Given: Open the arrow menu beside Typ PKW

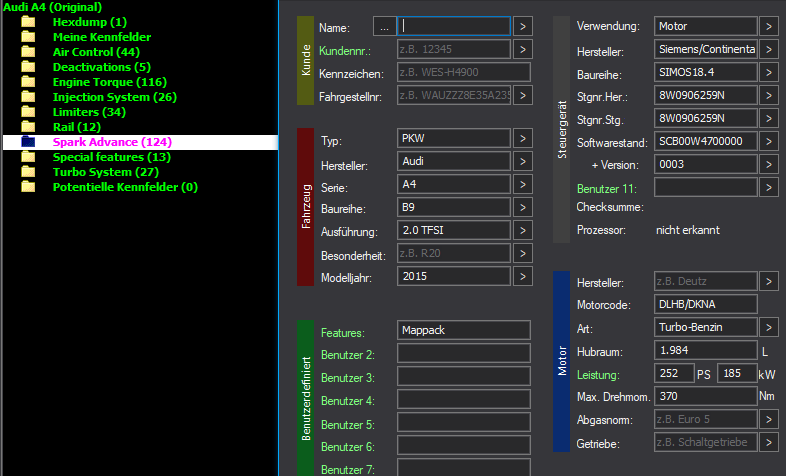Looking at the screenshot, I should (523, 138).
